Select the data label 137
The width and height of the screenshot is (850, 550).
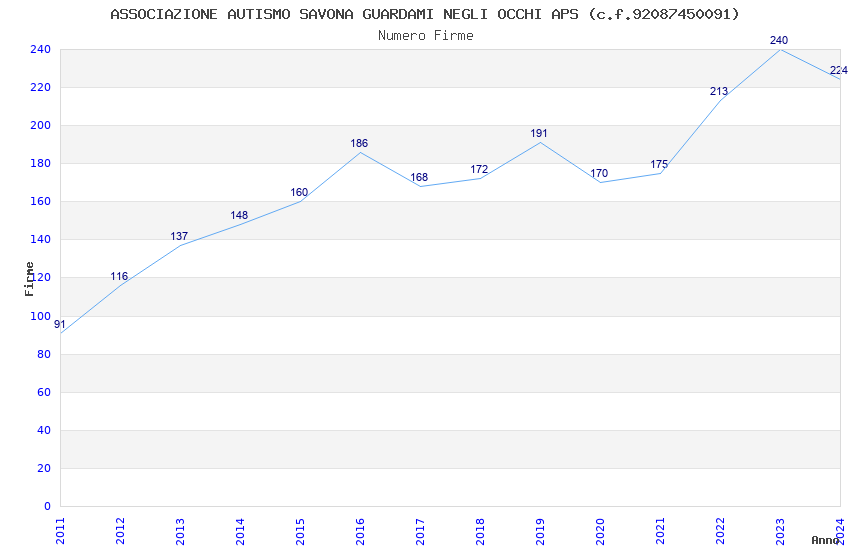(x=179, y=236)
